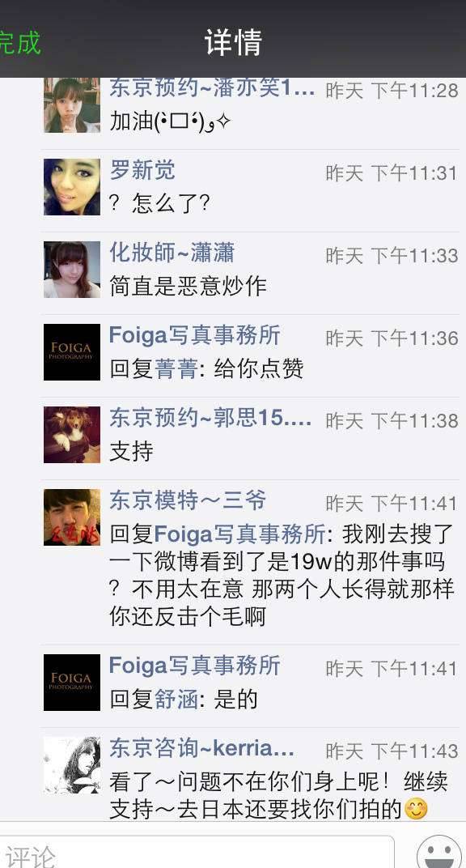This screenshot has width=466, height=868.
Task: Open 东京预约~潘亦笑 avatar at top
Action: point(72,105)
